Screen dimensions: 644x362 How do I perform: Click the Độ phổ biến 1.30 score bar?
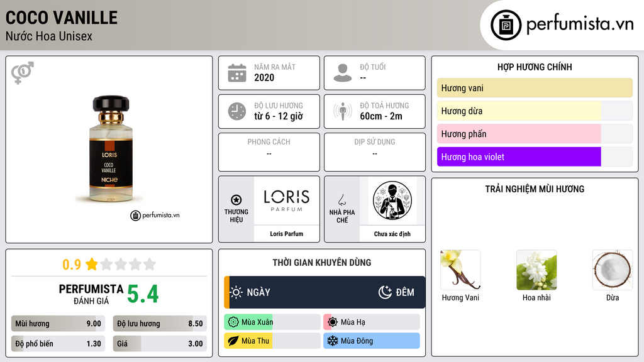point(58,344)
